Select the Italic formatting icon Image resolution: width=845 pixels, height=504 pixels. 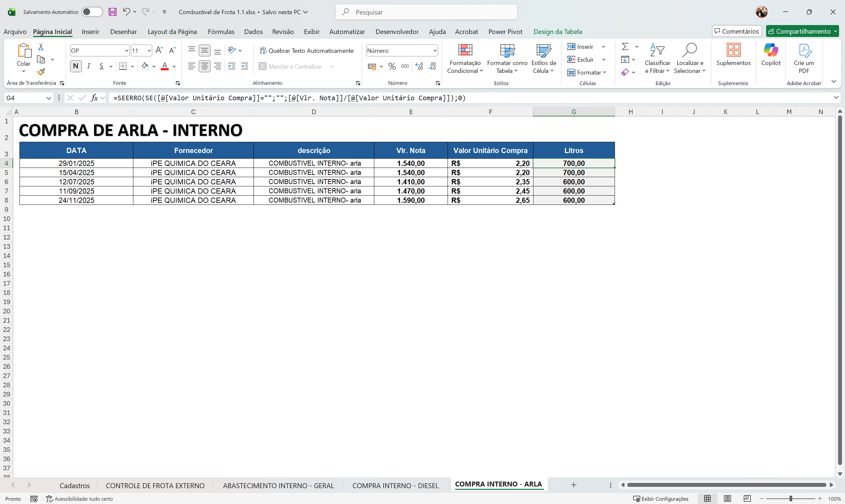pyautogui.click(x=89, y=66)
